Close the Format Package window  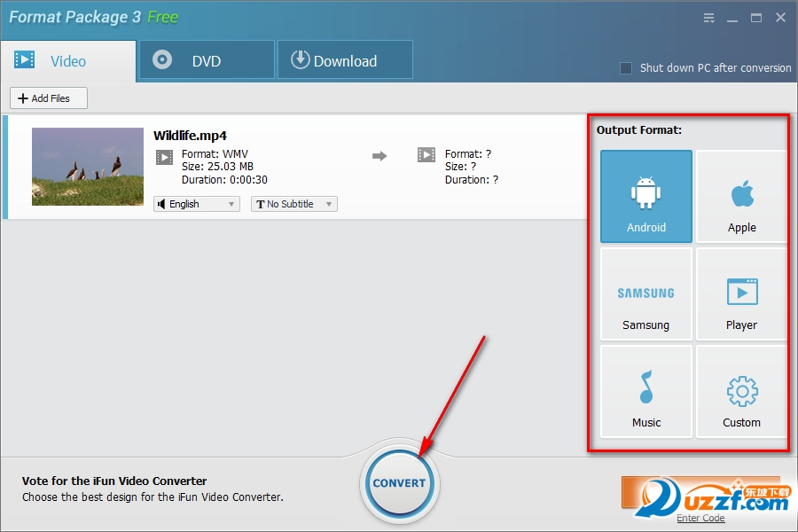(780, 18)
